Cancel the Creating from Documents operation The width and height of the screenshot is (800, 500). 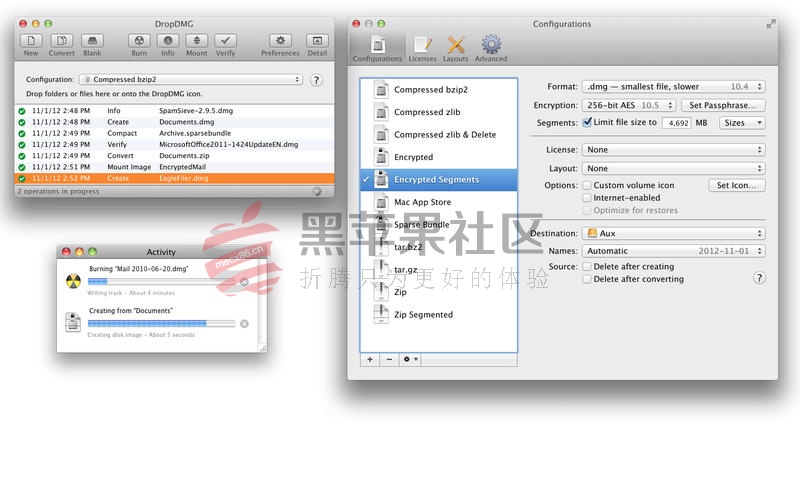point(244,323)
